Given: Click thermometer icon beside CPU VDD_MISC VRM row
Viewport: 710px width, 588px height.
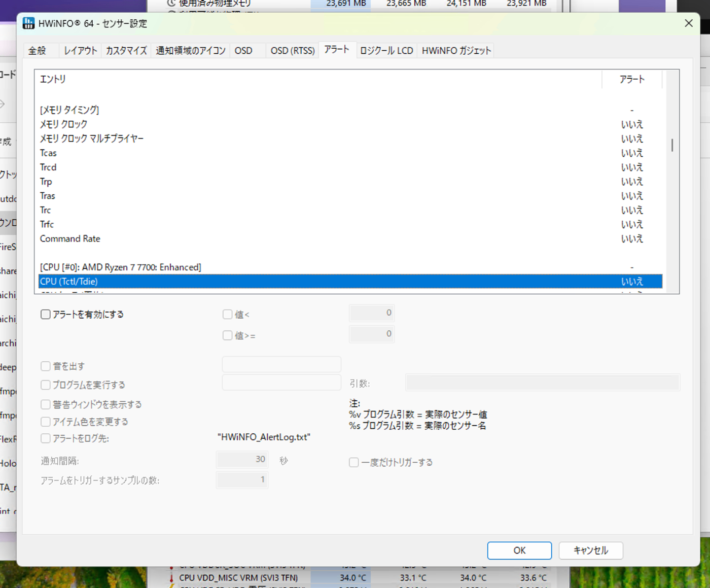Looking at the screenshot, I should click(171, 578).
